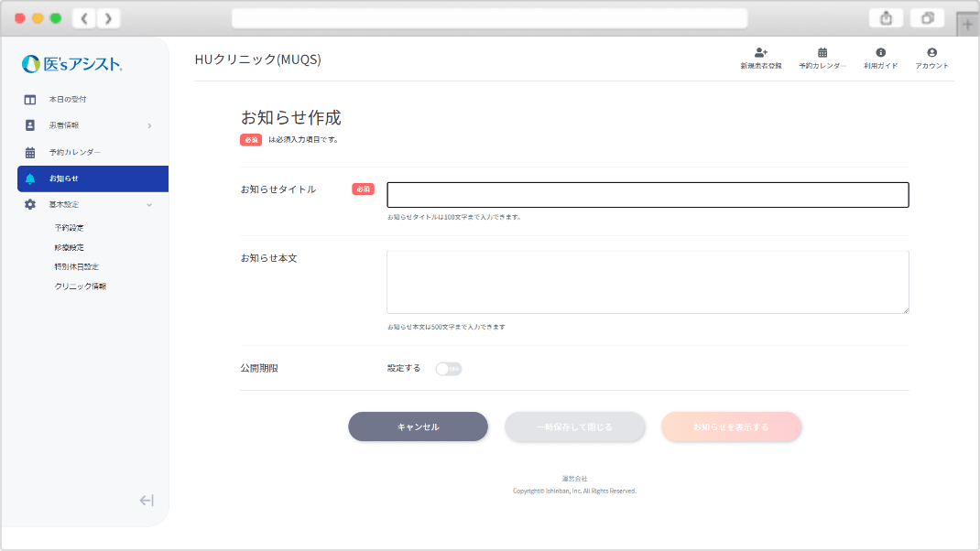The width and height of the screenshot is (980, 551).
Task: Open 予約カレンダー in the sidebar
Action: click(74, 152)
